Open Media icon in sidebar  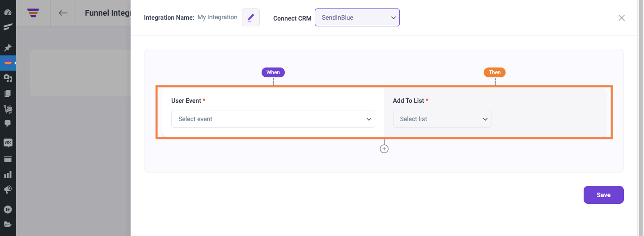8,78
